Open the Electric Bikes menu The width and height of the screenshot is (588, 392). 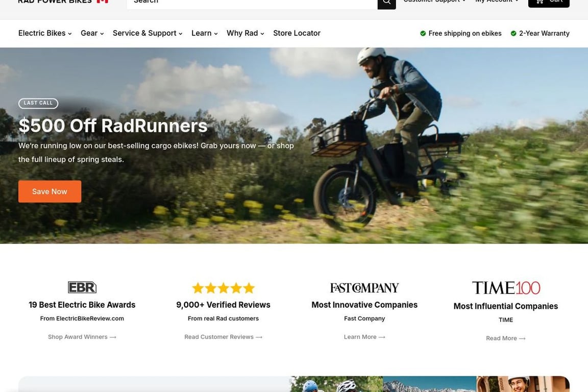[x=45, y=33]
